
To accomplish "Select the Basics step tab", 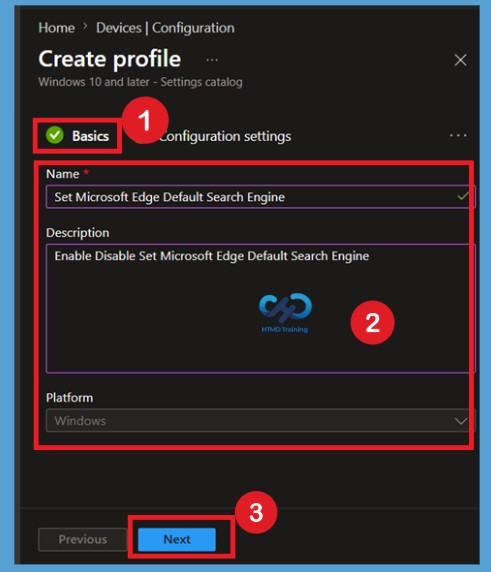I will pyautogui.click(x=77, y=136).
